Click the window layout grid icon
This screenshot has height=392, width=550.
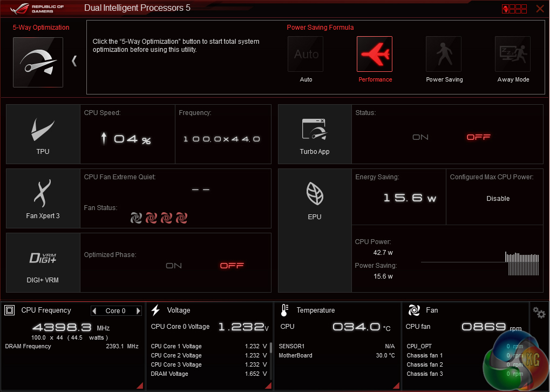(x=514, y=9)
